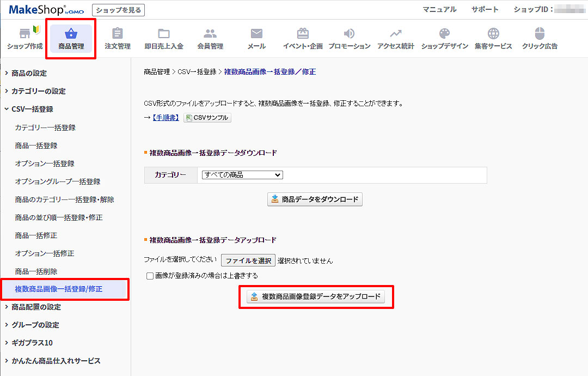Click the 商品データをダウンロード button
588x376 pixels.
315,199
